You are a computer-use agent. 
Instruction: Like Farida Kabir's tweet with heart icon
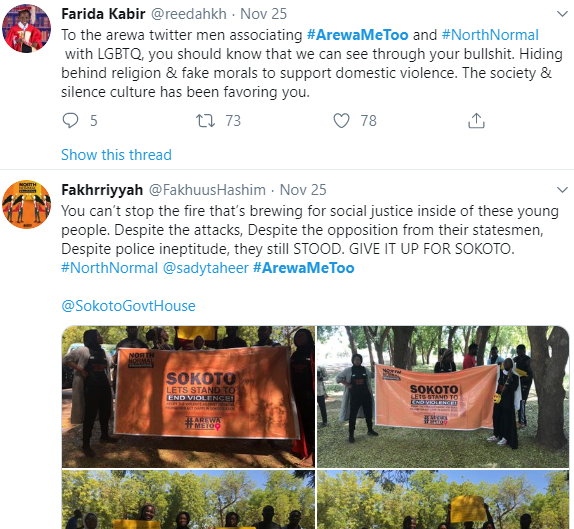(341, 120)
